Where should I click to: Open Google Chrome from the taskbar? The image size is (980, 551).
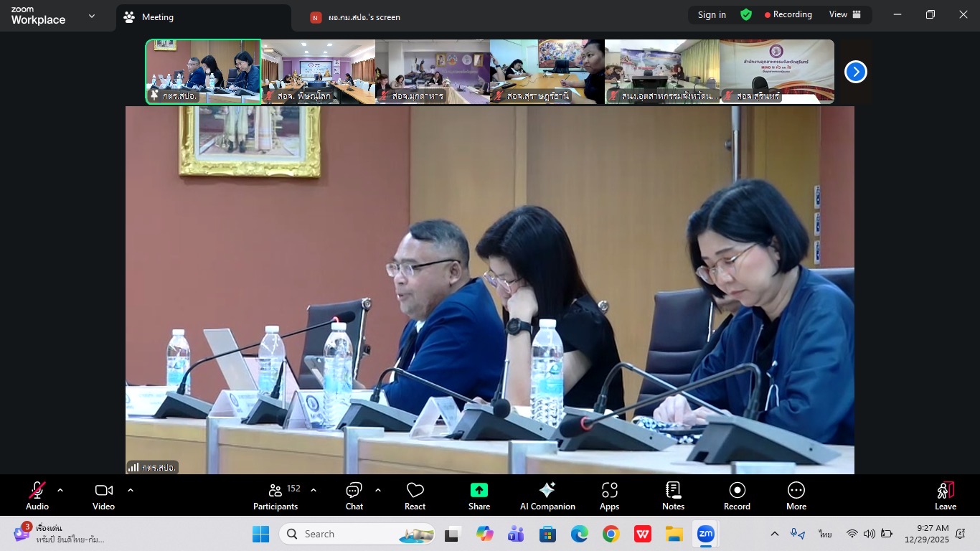click(611, 534)
